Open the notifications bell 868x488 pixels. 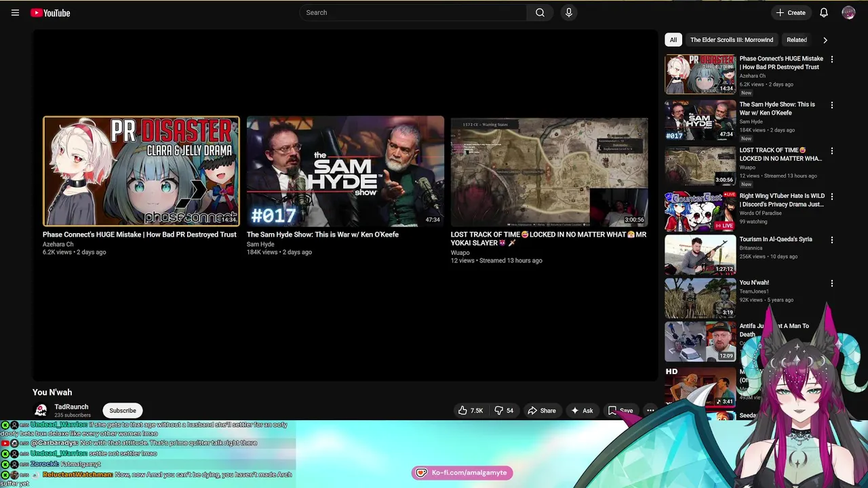824,12
